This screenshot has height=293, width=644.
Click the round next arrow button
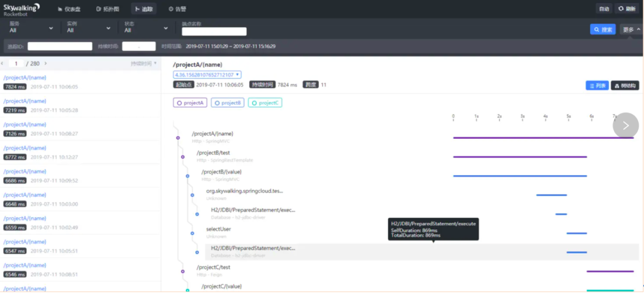(626, 125)
